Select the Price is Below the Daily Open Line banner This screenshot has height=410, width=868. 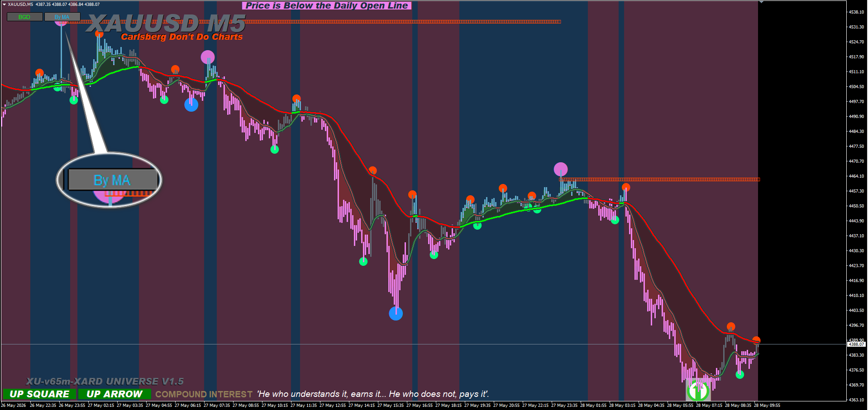click(327, 5)
